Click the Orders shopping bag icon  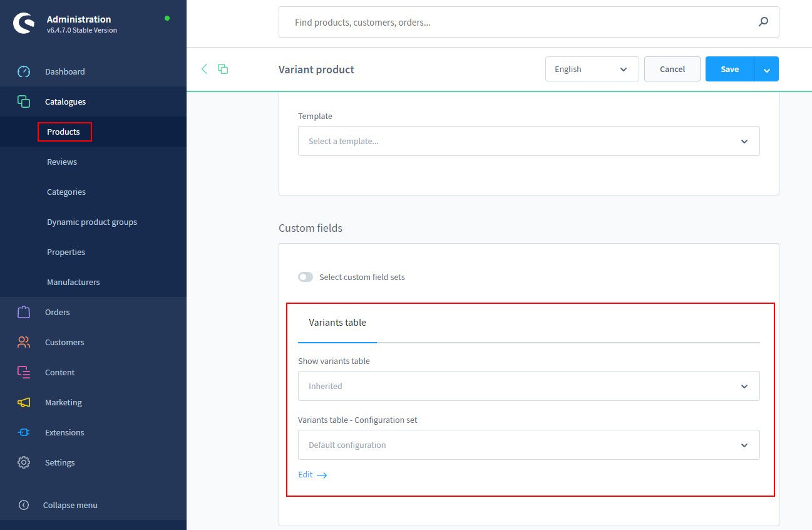click(24, 312)
